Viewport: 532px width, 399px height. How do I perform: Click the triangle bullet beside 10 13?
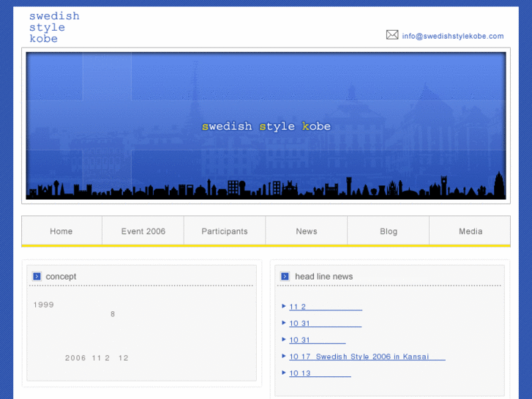pos(284,373)
